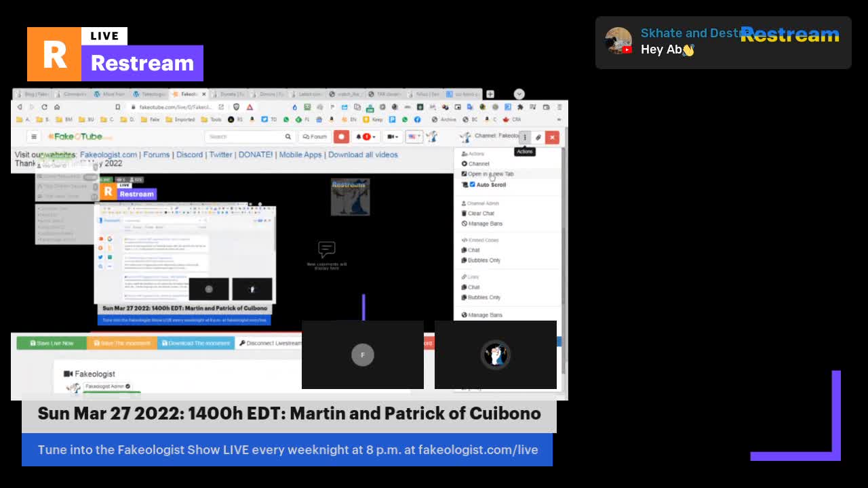This screenshot has height=488, width=868.
Task: Click the Save Live Now button
Action: click(52, 343)
